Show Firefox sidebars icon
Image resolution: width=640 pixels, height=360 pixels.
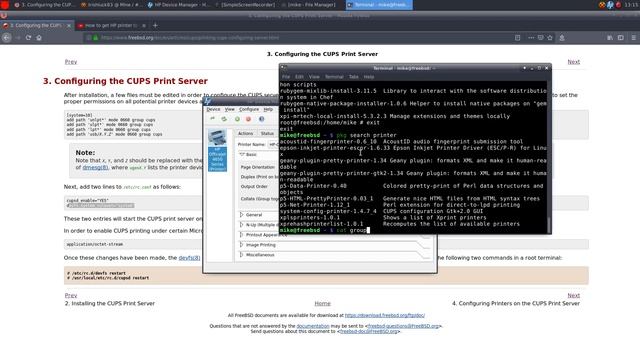coord(621,38)
